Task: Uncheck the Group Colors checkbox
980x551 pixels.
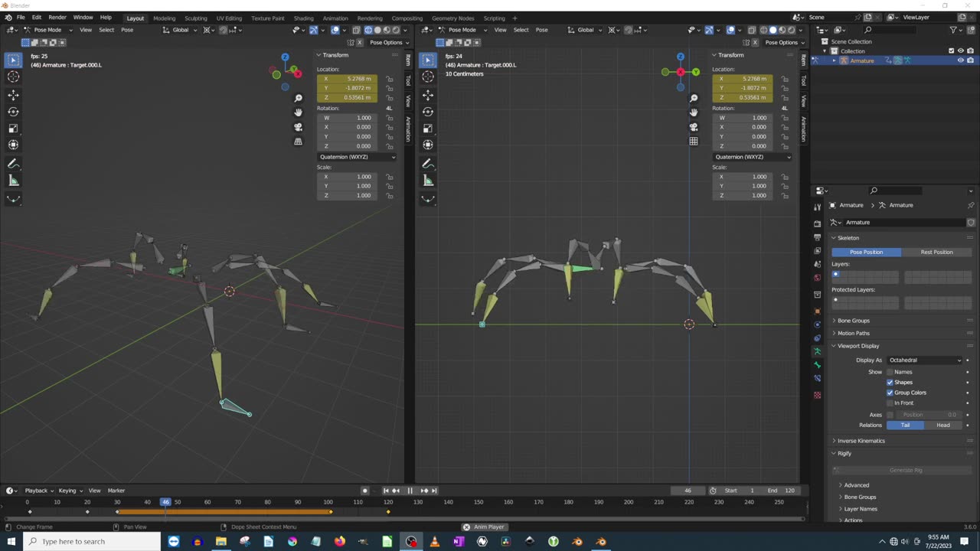Action: [890, 393]
